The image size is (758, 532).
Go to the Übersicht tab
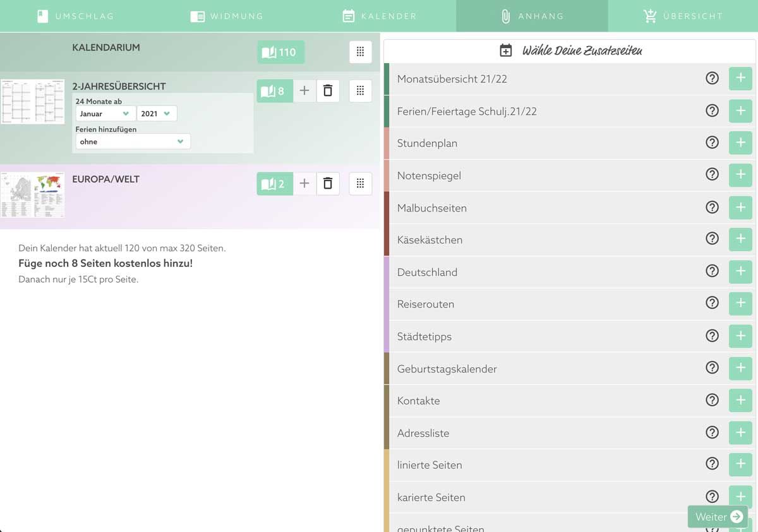[683, 16]
